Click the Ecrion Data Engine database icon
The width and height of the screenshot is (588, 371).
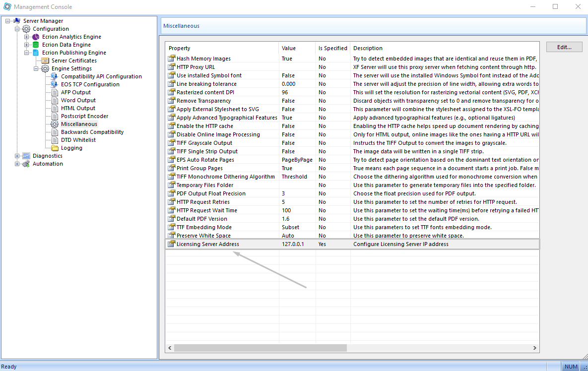(x=36, y=45)
